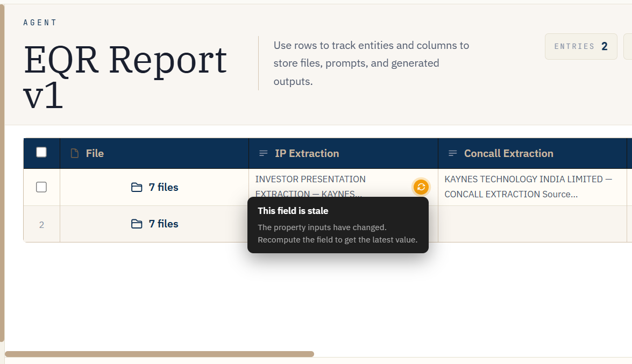Open the first row's 7 files cell
The image size is (632, 364).
(154, 187)
